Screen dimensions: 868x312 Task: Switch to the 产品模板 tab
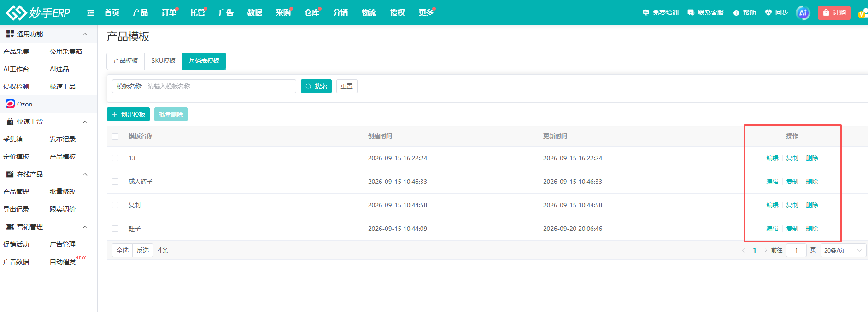pyautogui.click(x=126, y=61)
